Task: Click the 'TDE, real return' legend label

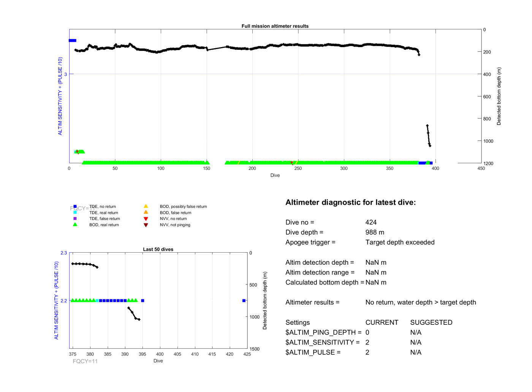Action: (104, 213)
